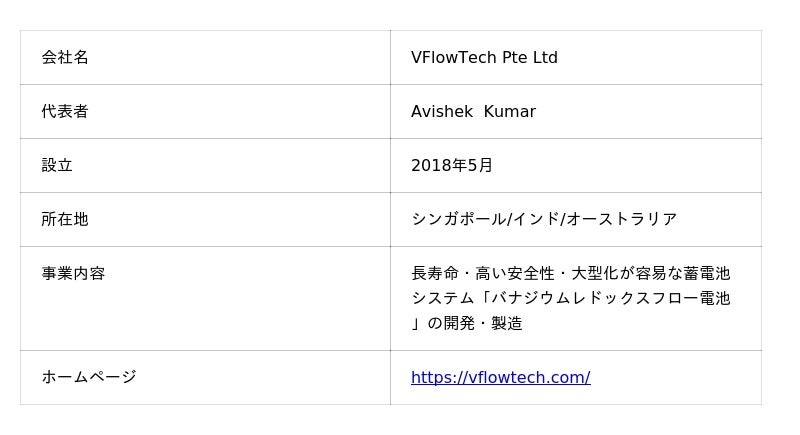800x435 pixels.
Task: Click the 事業内容 label cell
Action: (73, 273)
